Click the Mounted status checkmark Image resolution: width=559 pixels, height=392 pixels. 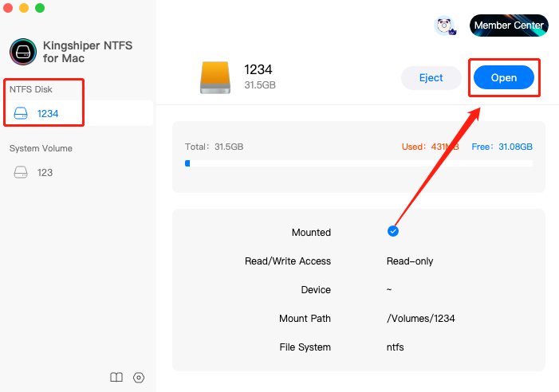(393, 231)
